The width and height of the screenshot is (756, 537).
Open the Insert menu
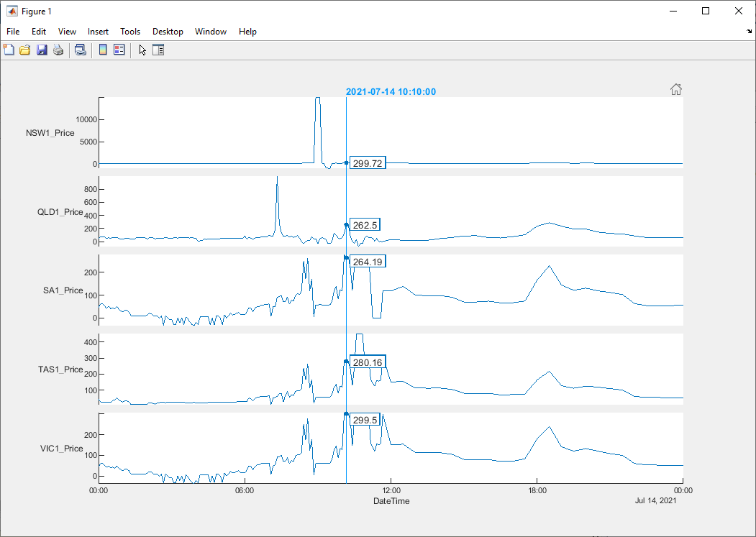[x=98, y=32]
